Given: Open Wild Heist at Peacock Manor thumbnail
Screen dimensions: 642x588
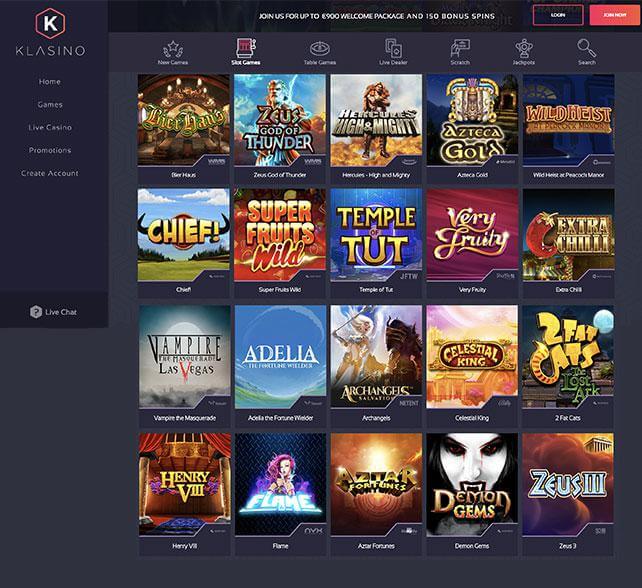Looking at the screenshot, I should [x=569, y=120].
